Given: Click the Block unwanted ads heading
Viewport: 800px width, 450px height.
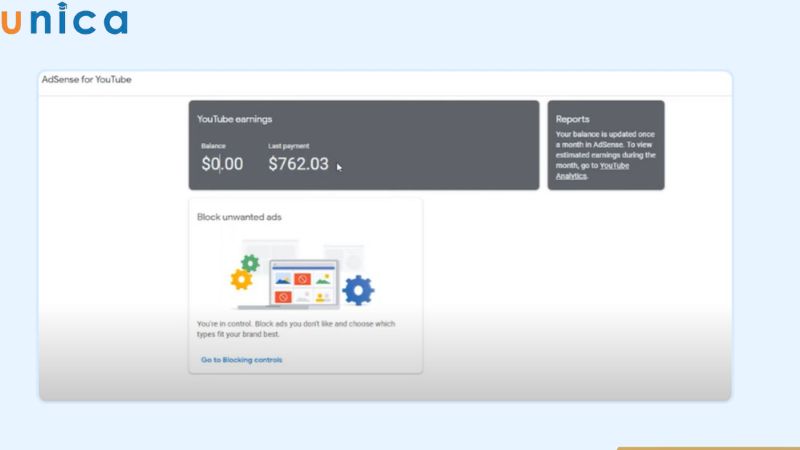Looking at the screenshot, I should (239, 217).
